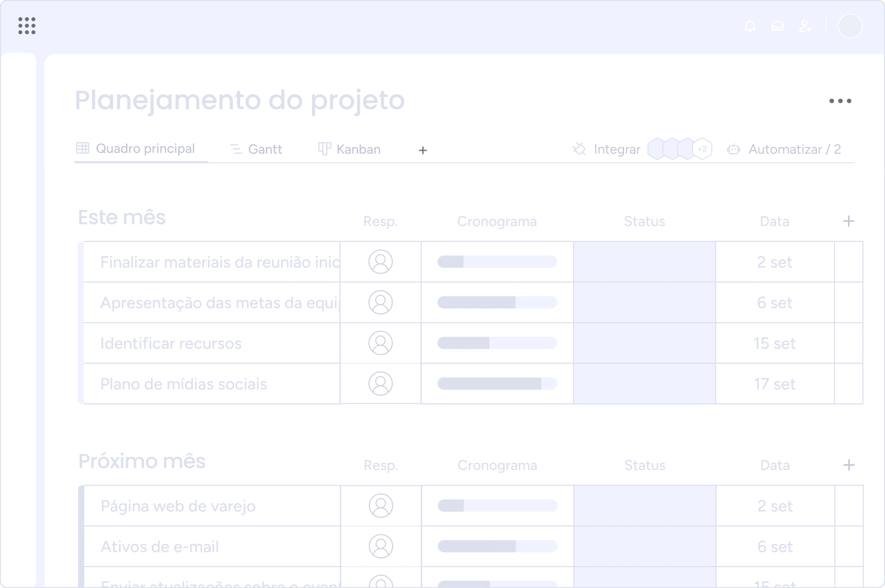Screen dimensions: 885x588
Task: Click the +2 integrations hexagon badge
Action: (702, 149)
